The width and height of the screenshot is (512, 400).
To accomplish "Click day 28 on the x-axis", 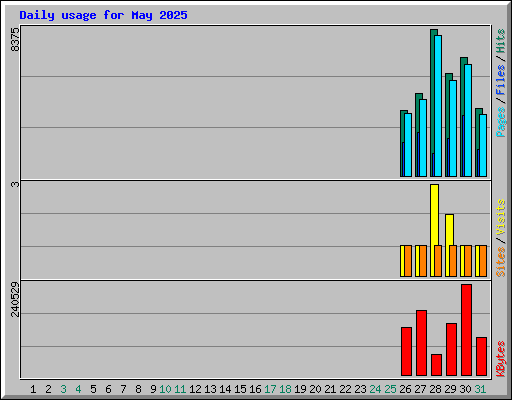I will [435, 389].
